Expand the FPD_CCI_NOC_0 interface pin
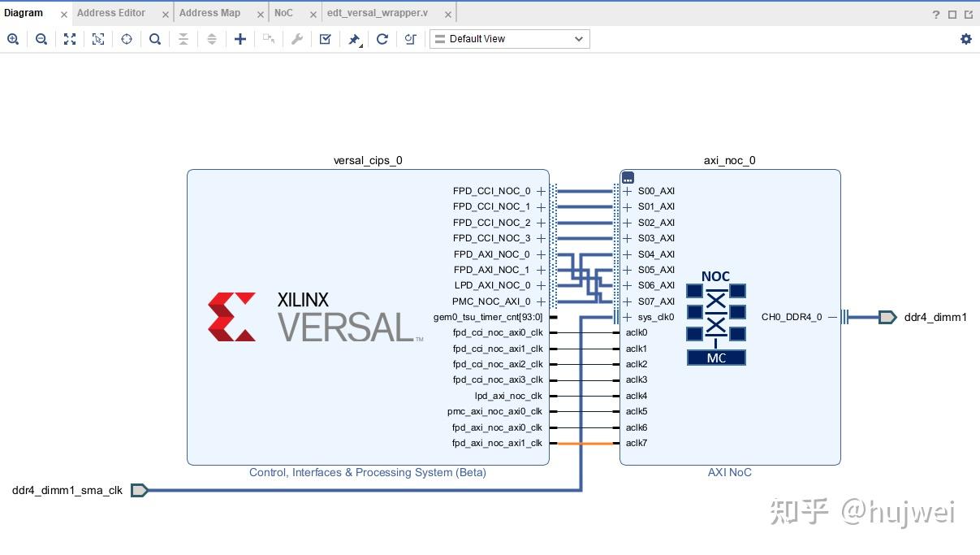The width and height of the screenshot is (980, 555). (x=540, y=190)
